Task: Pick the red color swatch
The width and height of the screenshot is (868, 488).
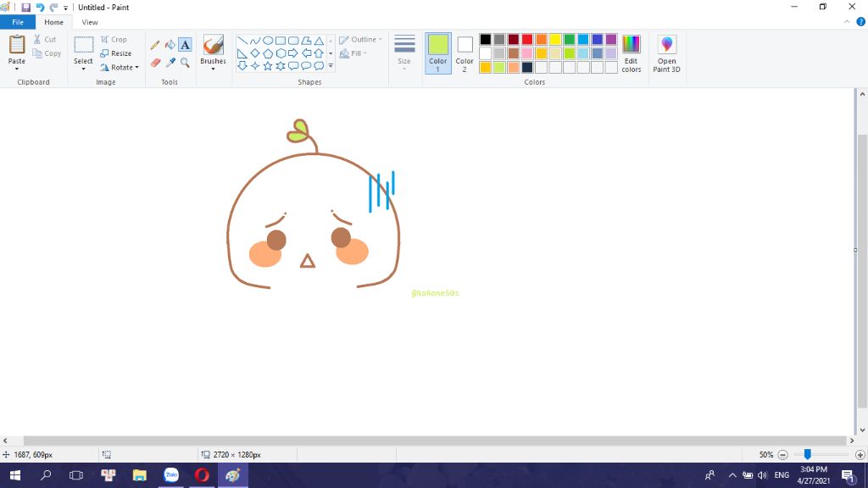Action: click(527, 40)
